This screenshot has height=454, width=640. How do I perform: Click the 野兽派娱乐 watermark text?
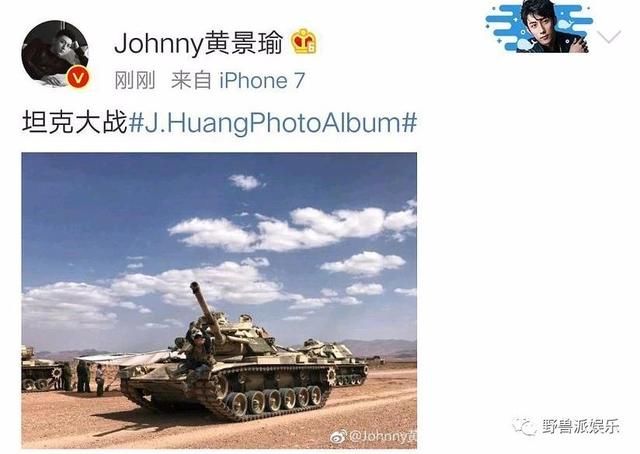coord(580,427)
